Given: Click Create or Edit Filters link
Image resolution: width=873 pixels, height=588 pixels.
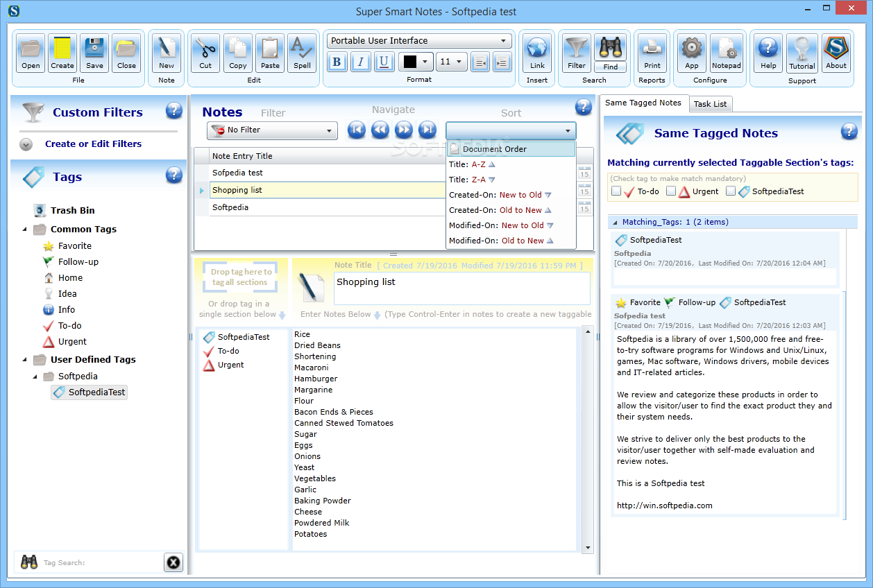Looking at the screenshot, I should tap(93, 144).
